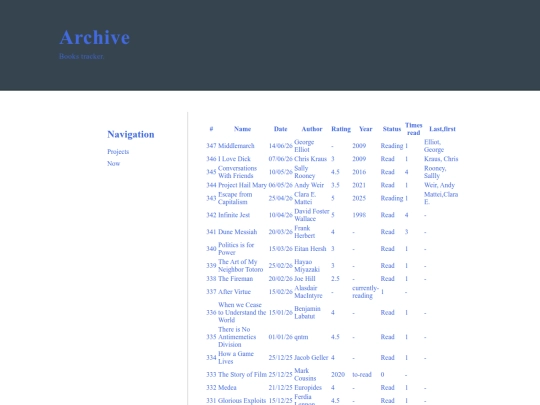
Task: Select Escape from Capitalism title
Action: click(235, 198)
